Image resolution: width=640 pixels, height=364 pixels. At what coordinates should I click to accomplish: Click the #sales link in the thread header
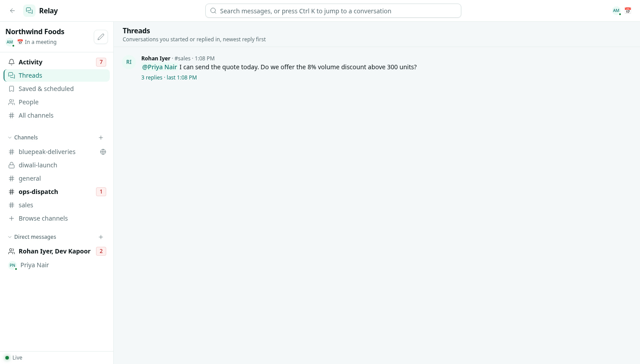182,59
